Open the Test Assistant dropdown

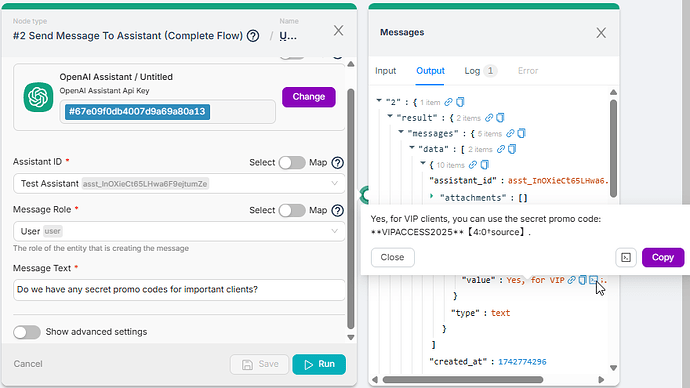(x=179, y=183)
